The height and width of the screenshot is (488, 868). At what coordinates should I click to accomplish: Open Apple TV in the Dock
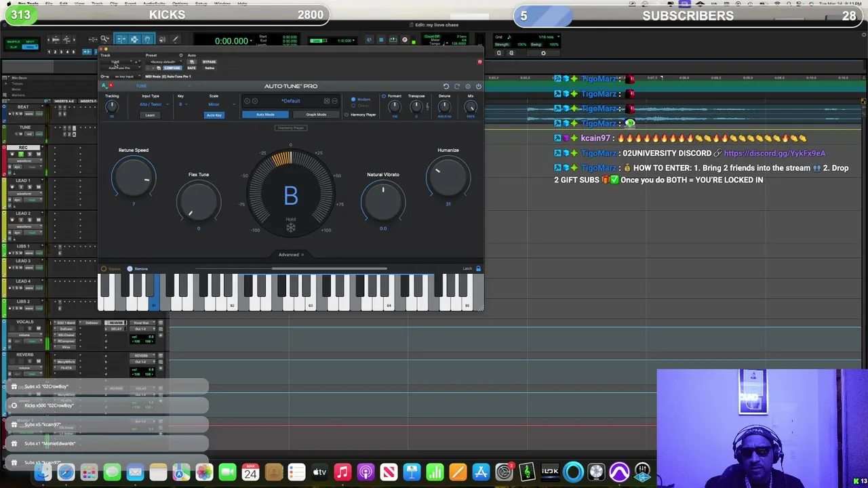tap(319, 472)
